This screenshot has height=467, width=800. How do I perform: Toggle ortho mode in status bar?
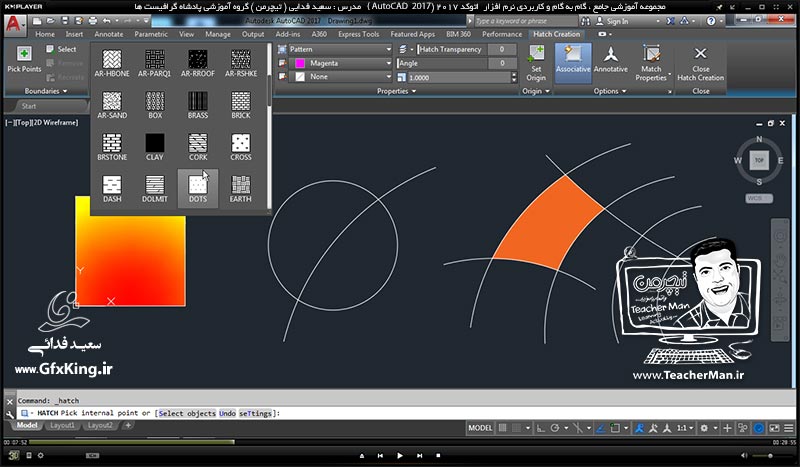click(540, 428)
